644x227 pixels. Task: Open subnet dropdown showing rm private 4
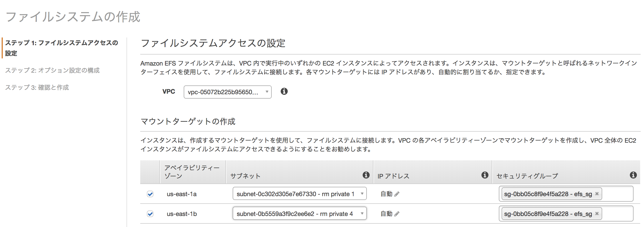pyautogui.click(x=300, y=214)
